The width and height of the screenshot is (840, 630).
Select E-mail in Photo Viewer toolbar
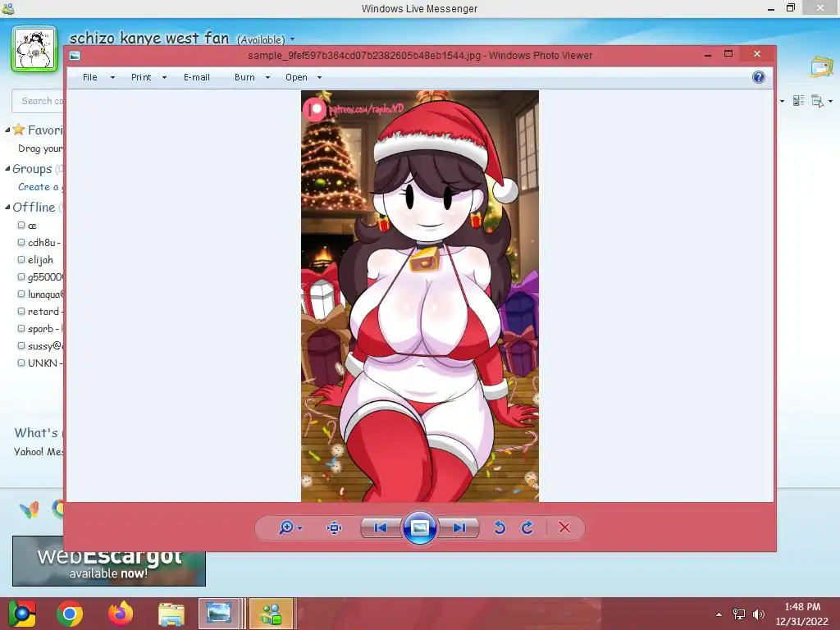(x=197, y=77)
